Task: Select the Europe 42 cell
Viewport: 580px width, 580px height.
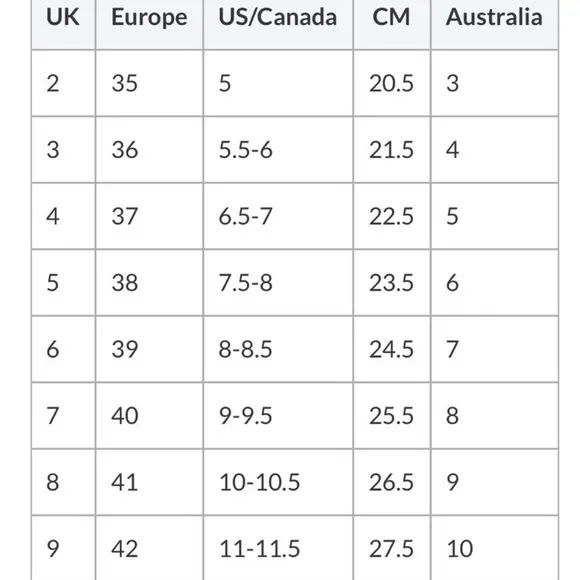Action: click(x=149, y=548)
